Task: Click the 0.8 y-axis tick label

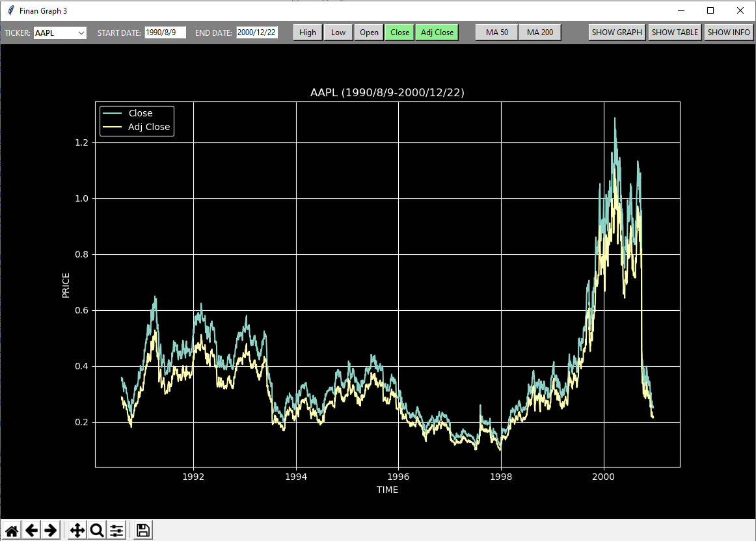Action: 81,254
